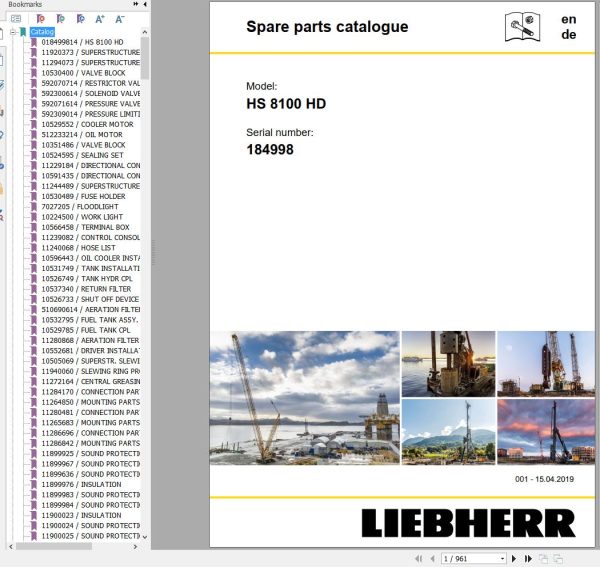600x567 pixels.
Task: Click bookmarks vertical scrollbar down arrow
Action: pyautogui.click(x=145, y=537)
